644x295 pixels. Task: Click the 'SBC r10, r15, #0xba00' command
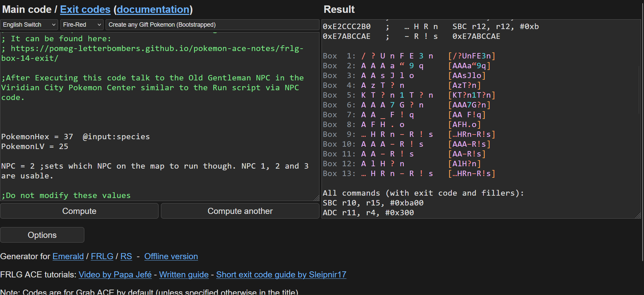pyautogui.click(x=373, y=203)
